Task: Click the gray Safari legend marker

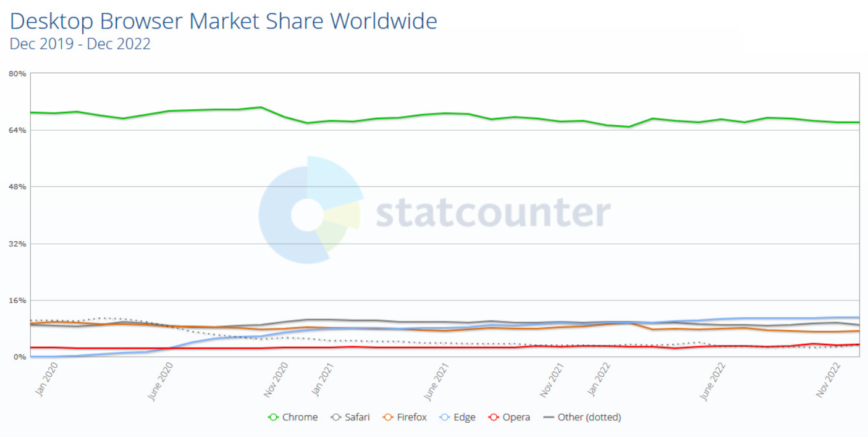Action: coord(336,417)
